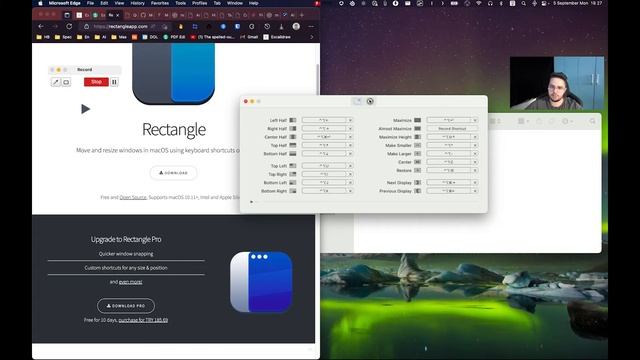Open the Profiles menu
Viewport: 640px width, 360px height.
(x=200, y=3)
